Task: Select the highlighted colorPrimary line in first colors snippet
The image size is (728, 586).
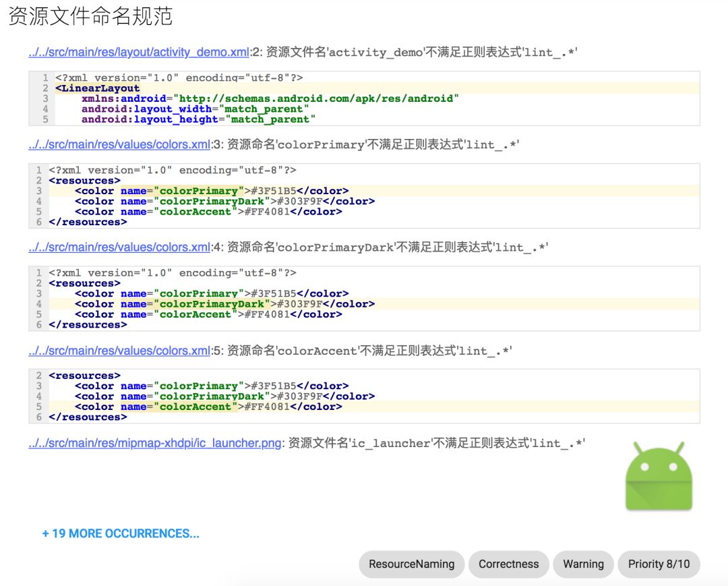Action: [202, 190]
